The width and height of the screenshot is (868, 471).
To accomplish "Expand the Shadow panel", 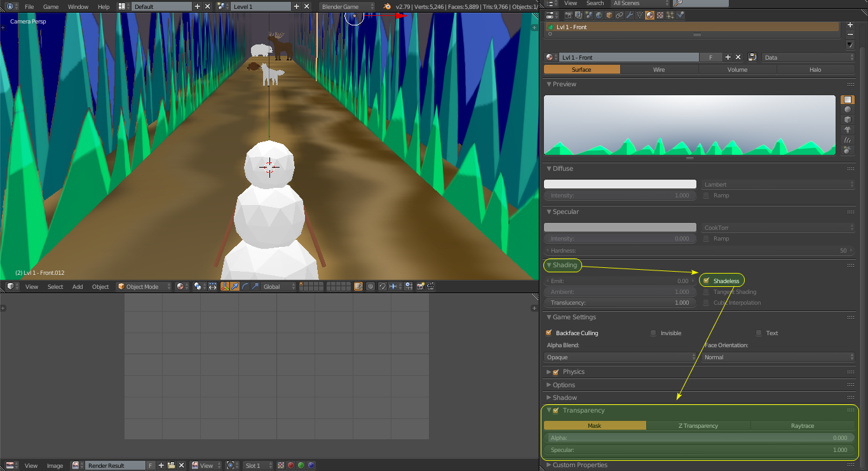I will 564,397.
